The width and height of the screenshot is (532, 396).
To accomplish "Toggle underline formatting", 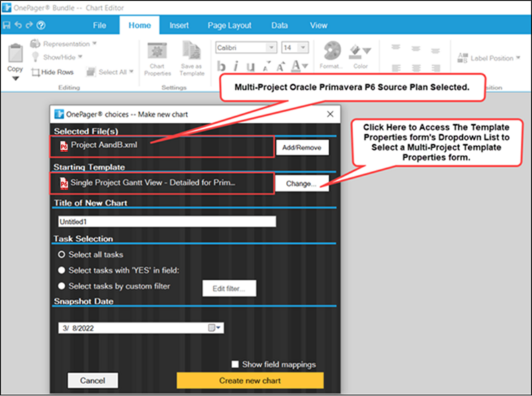I will [x=251, y=66].
